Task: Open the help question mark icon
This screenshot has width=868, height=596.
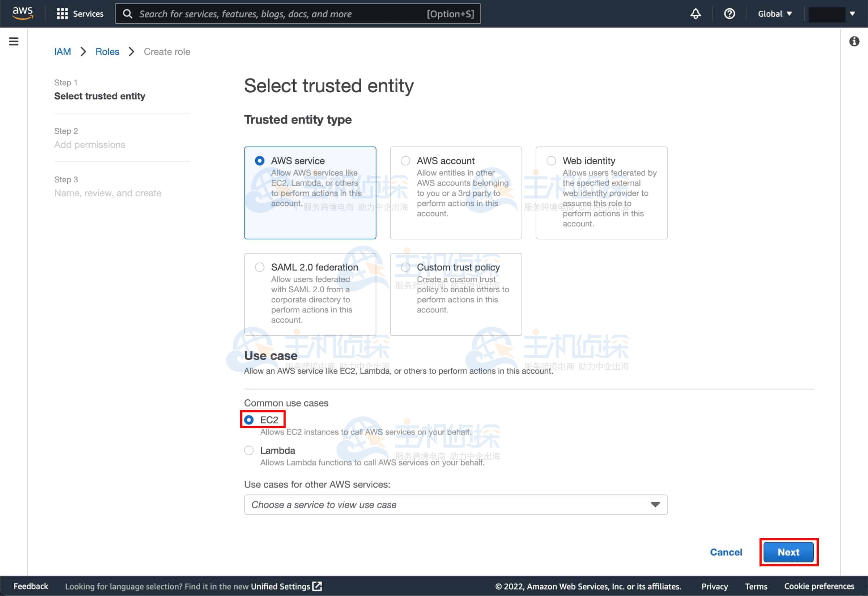Action: click(x=729, y=14)
